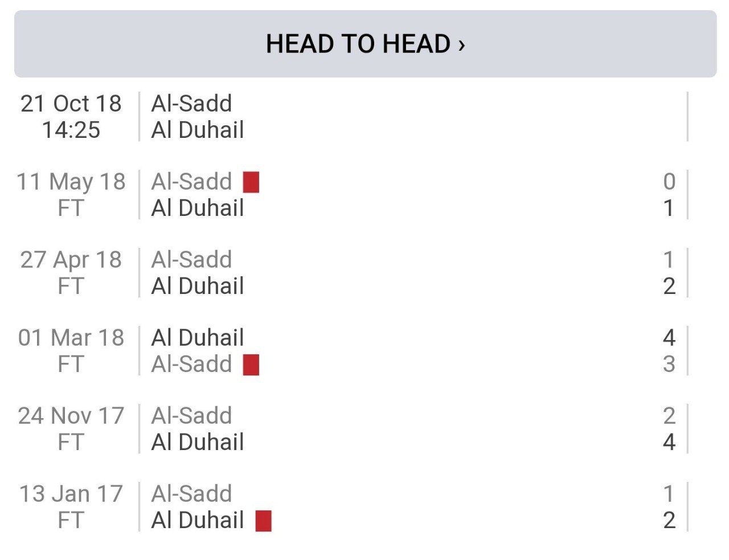Click Al Duhail's score of 2 on 27 Apr 18
This screenshot has width=729, height=560.
coord(669,286)
